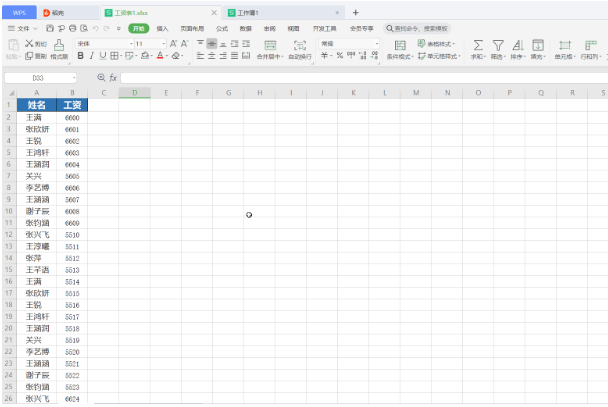Open a new tab with plus button
This screenshot has width=608, height=407.
click(x=355, y=12)
